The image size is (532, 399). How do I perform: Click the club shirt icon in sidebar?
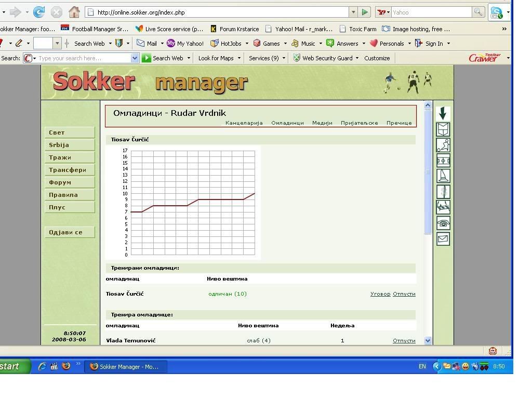[x=443, y=129]
